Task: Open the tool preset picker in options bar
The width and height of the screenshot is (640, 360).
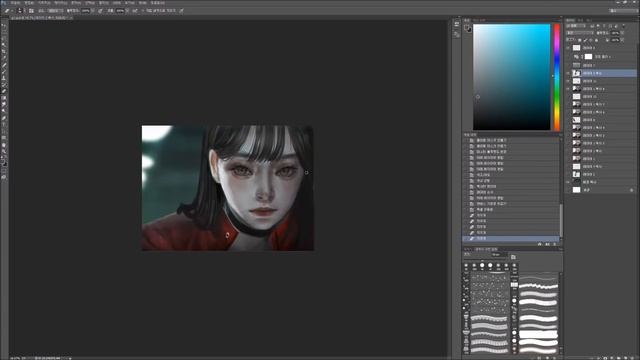Action: (x=7, y=10)
